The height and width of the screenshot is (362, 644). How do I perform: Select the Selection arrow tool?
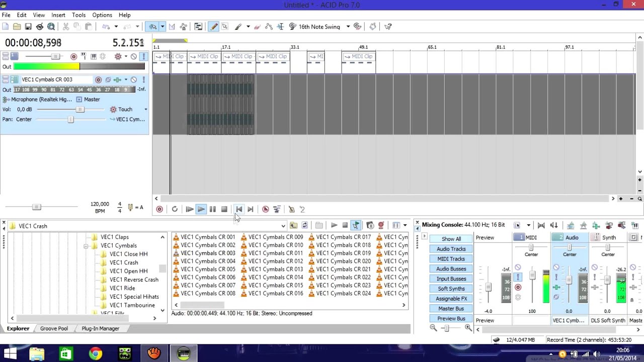tap(225, 27)
